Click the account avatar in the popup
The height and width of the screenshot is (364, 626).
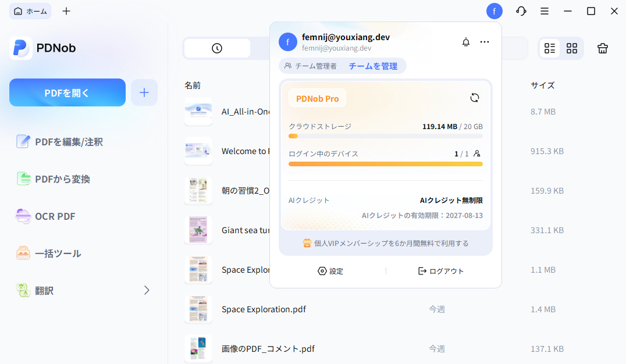[288, 42]
